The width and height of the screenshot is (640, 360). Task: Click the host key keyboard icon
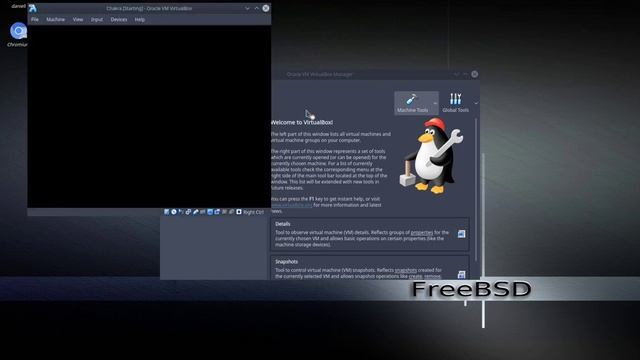[239, 212]
